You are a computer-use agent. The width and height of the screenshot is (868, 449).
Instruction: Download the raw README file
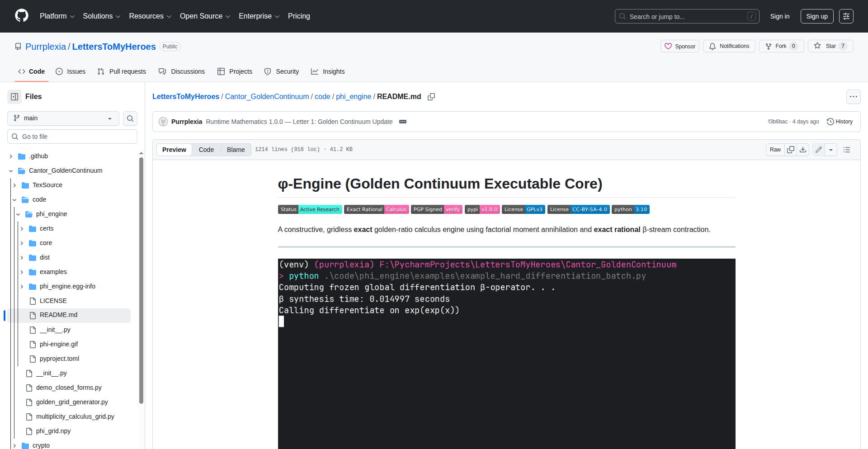(x=803, y=150)
